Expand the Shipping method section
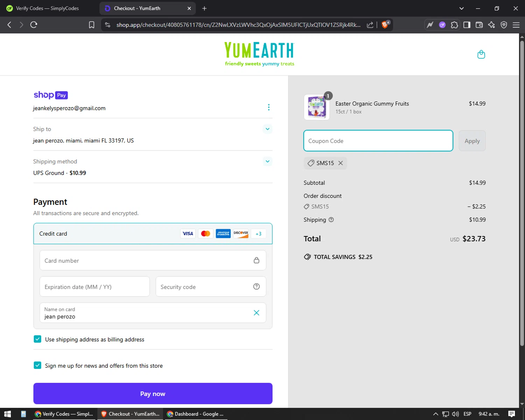Viewport: 525px width, 420px height. tap(267, 161)
